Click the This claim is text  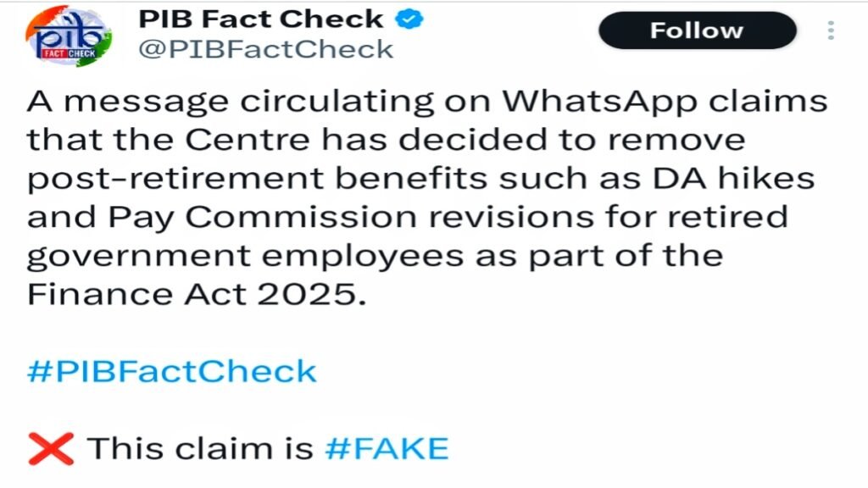click(200, 449)
